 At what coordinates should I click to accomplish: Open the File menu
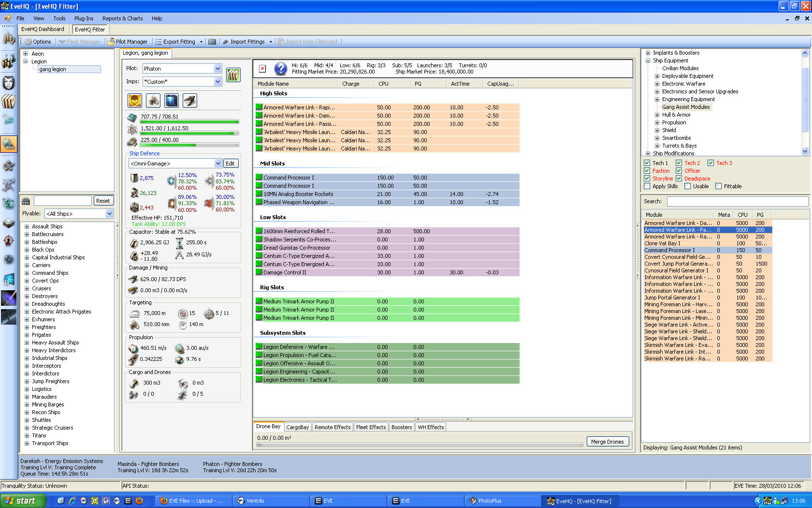(20, 18)
